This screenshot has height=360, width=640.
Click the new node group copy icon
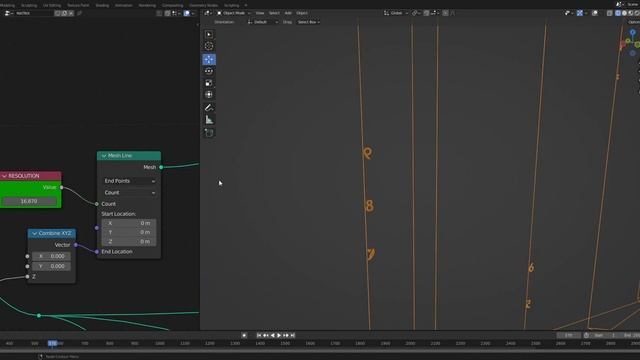pos(64,13)
